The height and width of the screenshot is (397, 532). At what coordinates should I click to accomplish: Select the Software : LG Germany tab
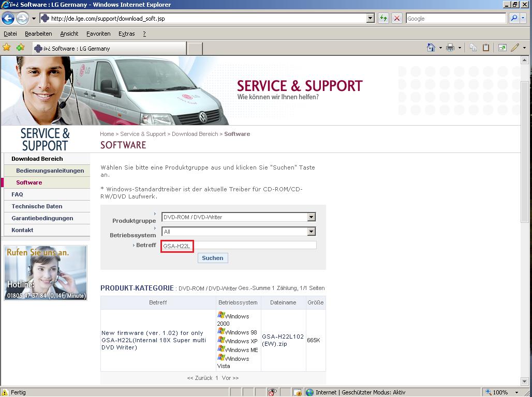[x=109, y=49]
